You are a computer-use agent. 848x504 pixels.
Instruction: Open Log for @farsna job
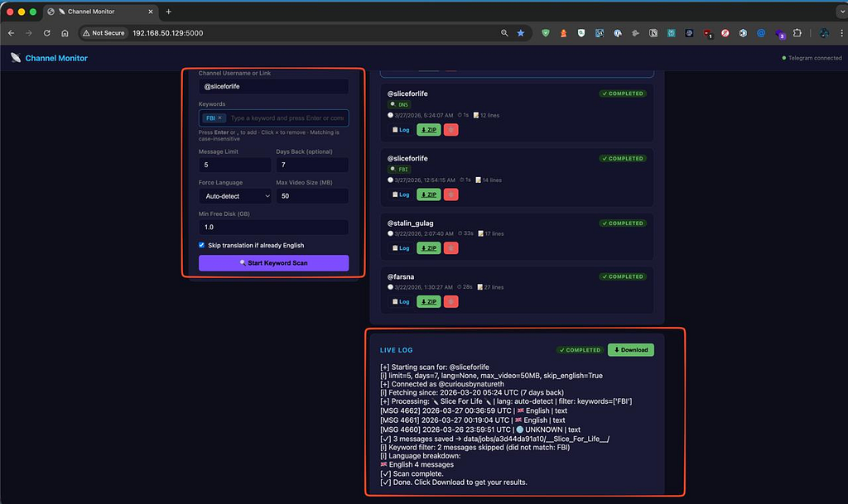pyautogui.click(x=401, y=301)
